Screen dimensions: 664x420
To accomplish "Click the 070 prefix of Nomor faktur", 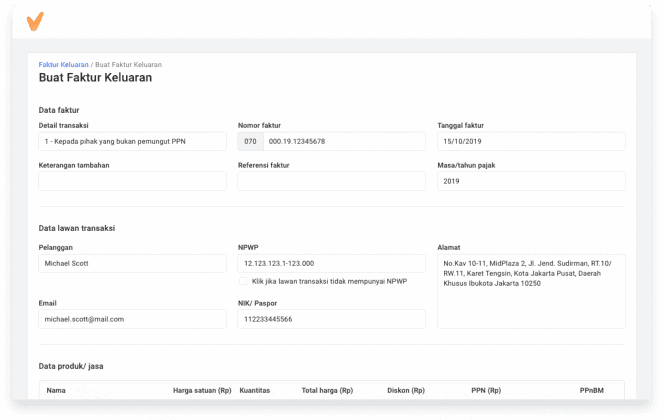I will pos(250,142).
